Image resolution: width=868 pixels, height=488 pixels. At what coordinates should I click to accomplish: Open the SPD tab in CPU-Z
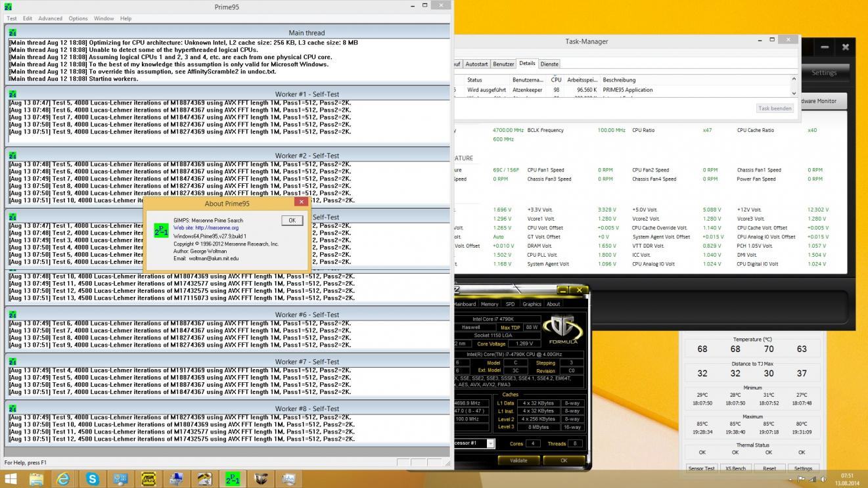[510, 304]
